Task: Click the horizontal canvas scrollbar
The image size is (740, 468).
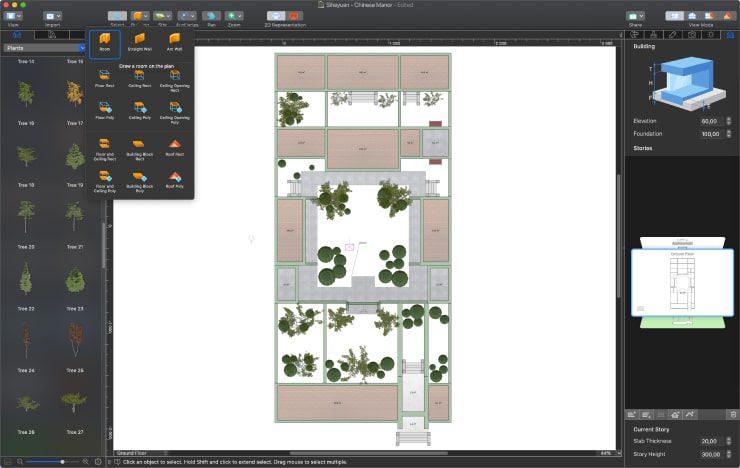Action: click(x=368, y=453)
